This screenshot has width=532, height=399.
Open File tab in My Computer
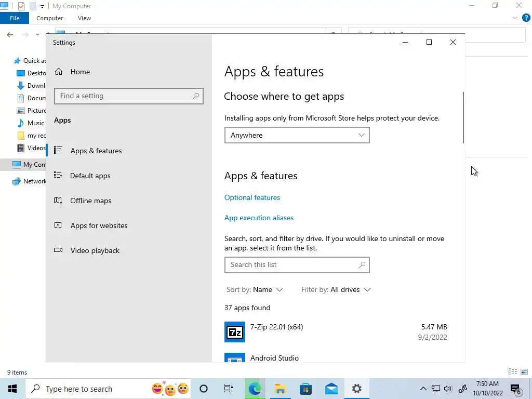pyautogui.click(x=15, y=18)
